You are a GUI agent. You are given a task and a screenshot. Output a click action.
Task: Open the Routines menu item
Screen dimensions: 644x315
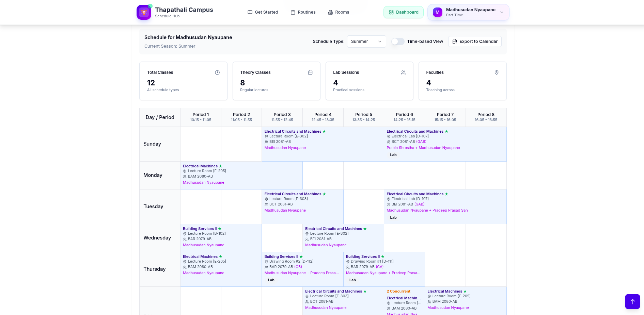(303, 12)
